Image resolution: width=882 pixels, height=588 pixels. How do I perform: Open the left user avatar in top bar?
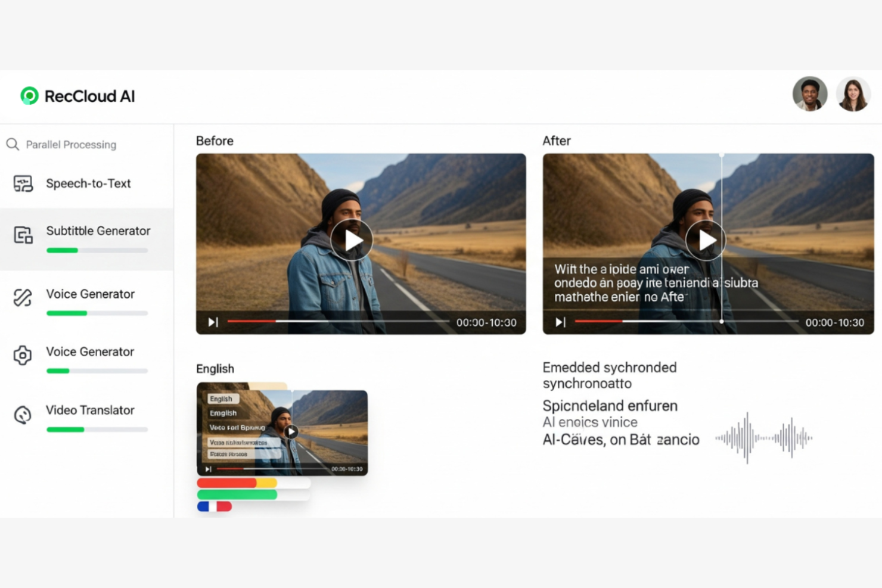tap(810, 94)
